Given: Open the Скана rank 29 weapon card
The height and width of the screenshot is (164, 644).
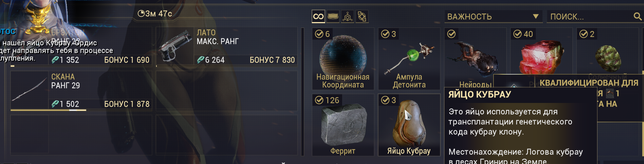Looking at the screenshot, I should click(81, 90).
